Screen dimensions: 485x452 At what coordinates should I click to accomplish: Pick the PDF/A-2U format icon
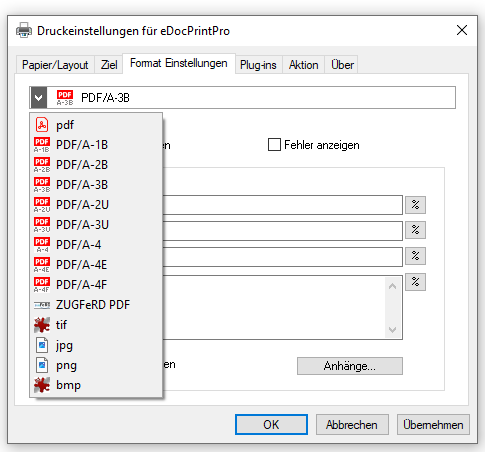(42, 205)
